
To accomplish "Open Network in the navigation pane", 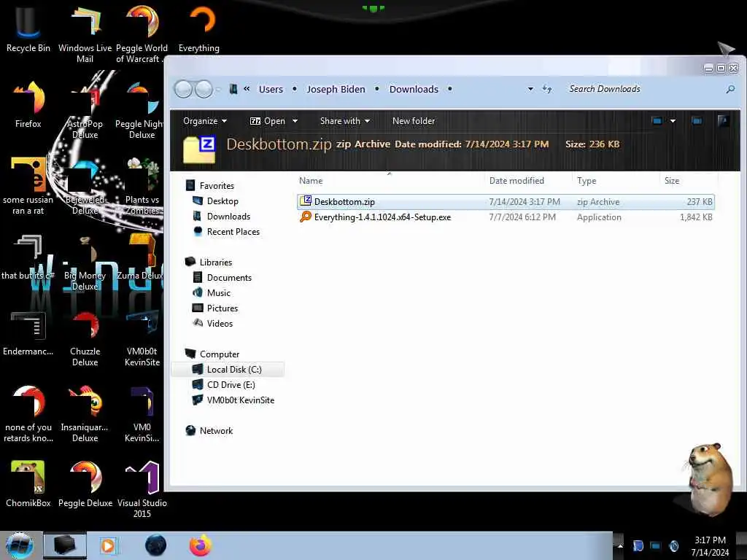I will tap(216, 430).
